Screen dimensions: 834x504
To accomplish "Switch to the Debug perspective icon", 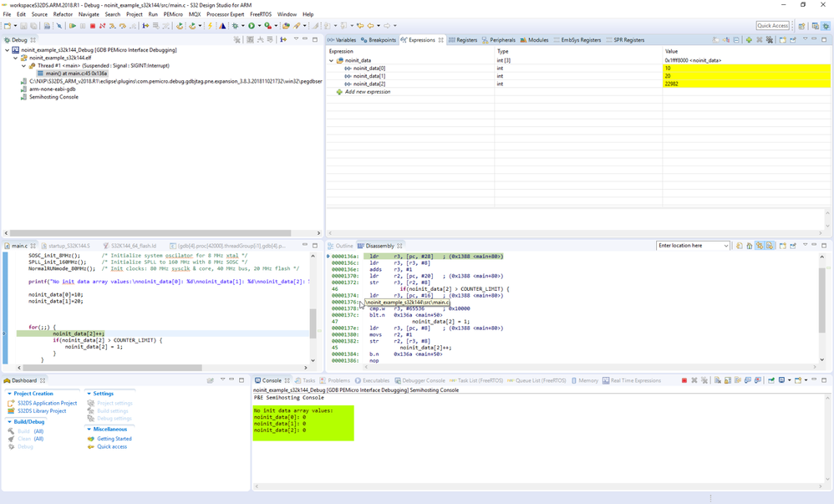I will click(x=826, y=26).
